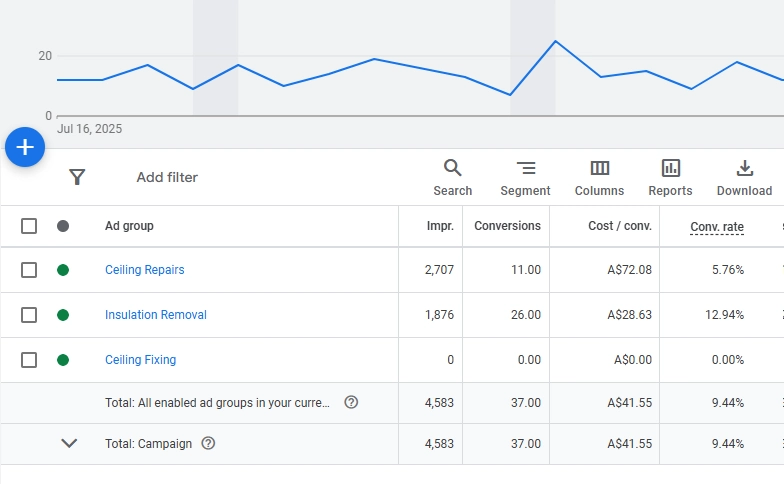The height and width of the screenshot is (484, 784).
Task: Sort by Conv. rate column header
Action: (717, 227)
